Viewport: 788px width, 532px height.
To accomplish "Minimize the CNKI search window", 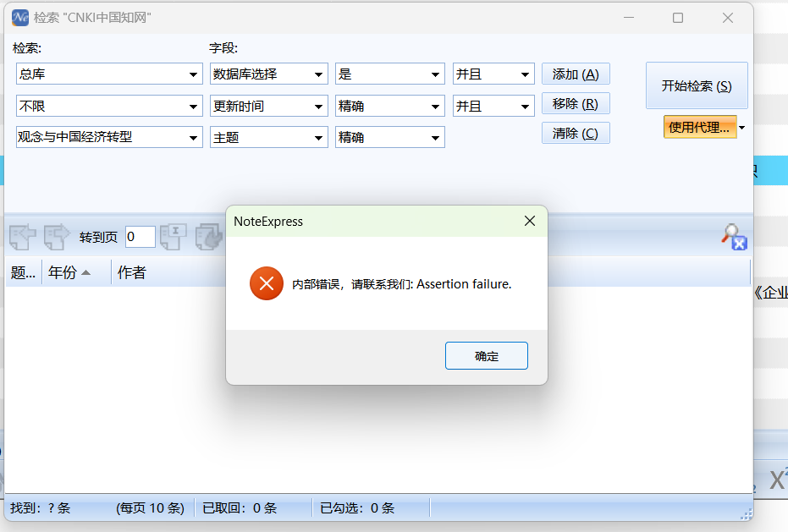I will (x=629, y=18).
